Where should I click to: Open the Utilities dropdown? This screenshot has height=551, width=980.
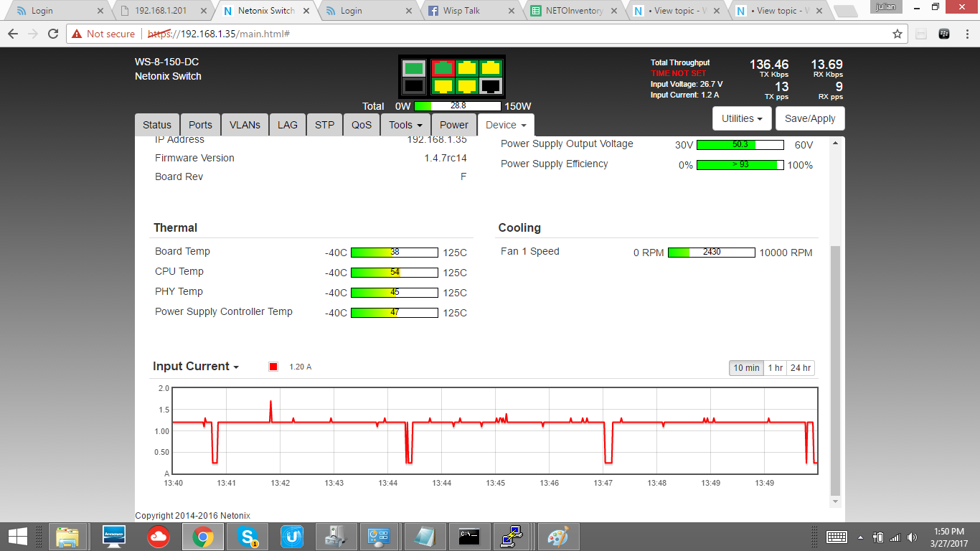742,118
